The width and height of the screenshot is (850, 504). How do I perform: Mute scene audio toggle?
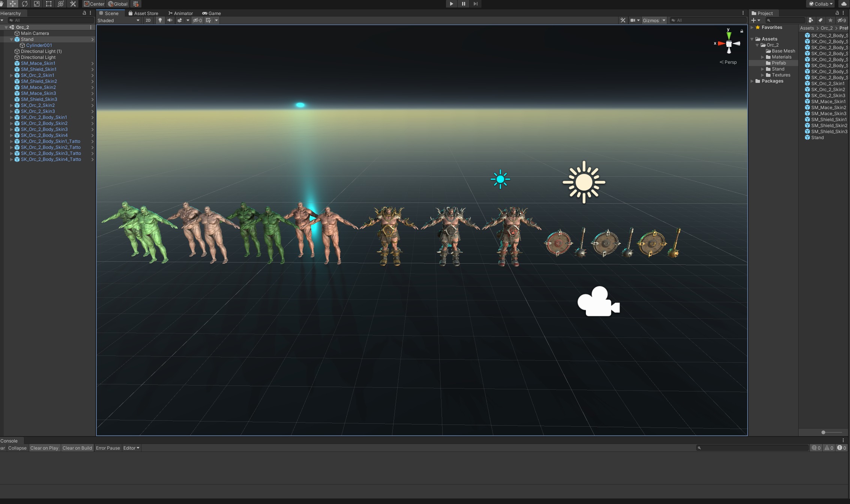coord(170,20)
